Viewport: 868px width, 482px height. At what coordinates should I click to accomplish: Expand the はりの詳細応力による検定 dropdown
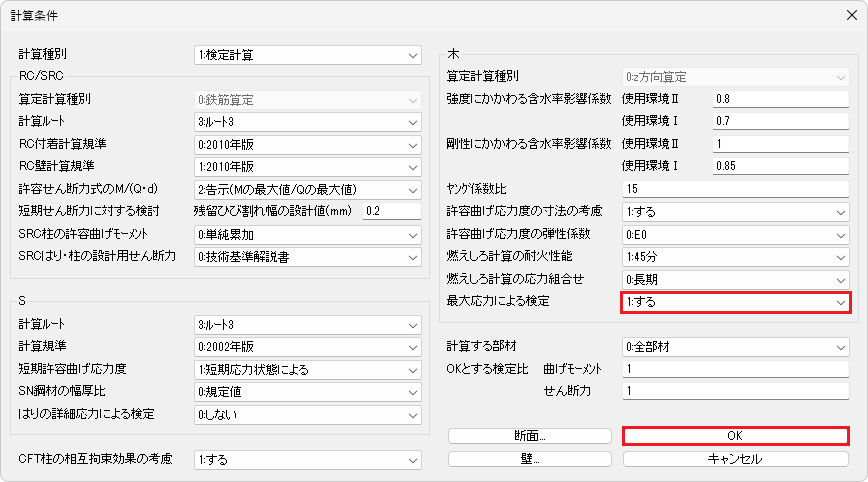[308, 414]
